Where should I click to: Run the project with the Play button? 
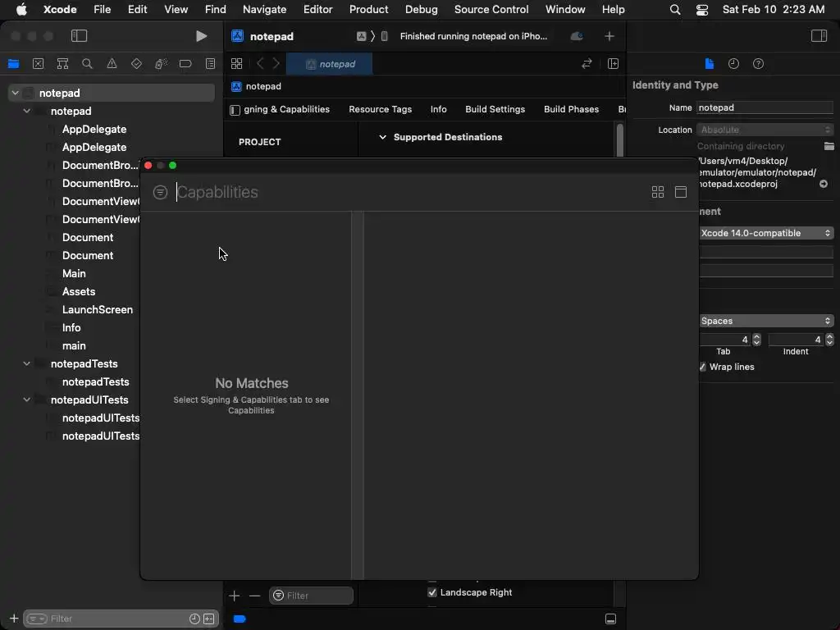(x=201, y=36)
